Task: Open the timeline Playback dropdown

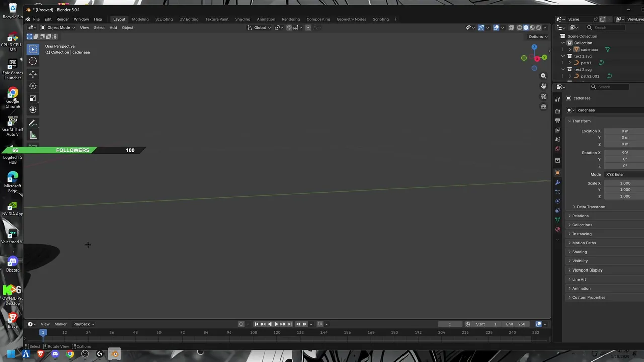Action: coord(84,324)
